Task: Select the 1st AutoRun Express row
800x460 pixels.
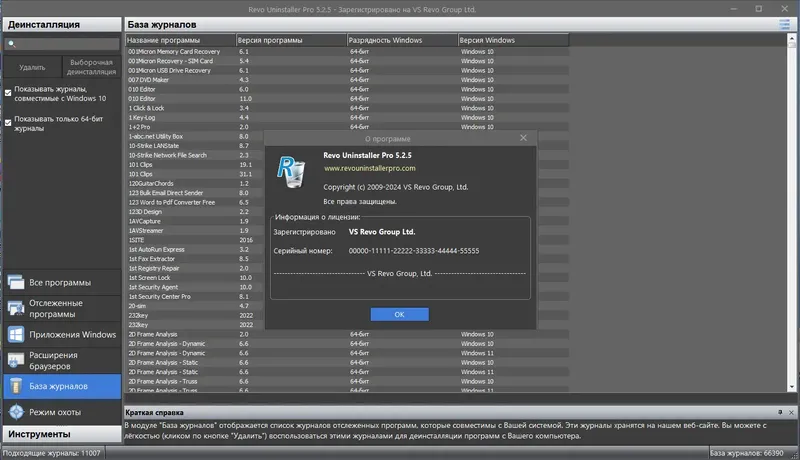Action: click(194, 249)
